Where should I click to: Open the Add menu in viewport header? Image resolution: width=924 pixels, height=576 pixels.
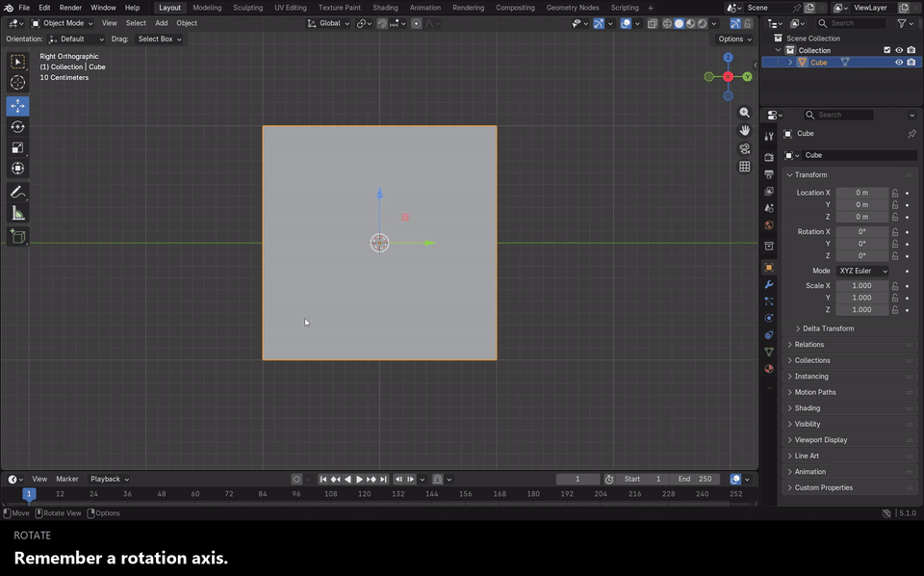(161, 23)
